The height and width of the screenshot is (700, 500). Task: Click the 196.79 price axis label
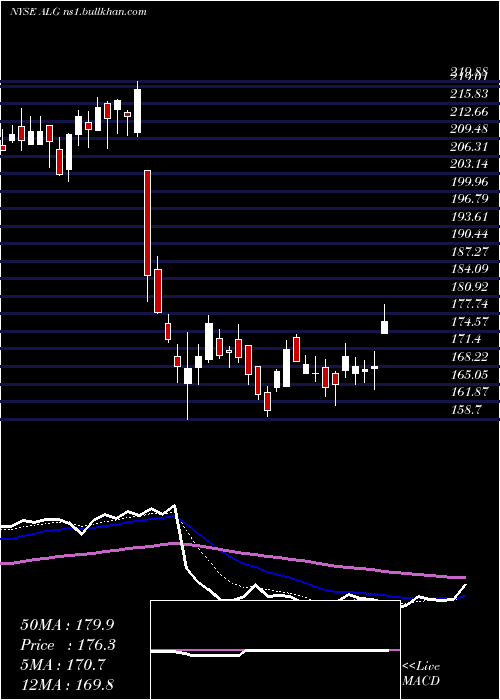[x=469, y=199]
